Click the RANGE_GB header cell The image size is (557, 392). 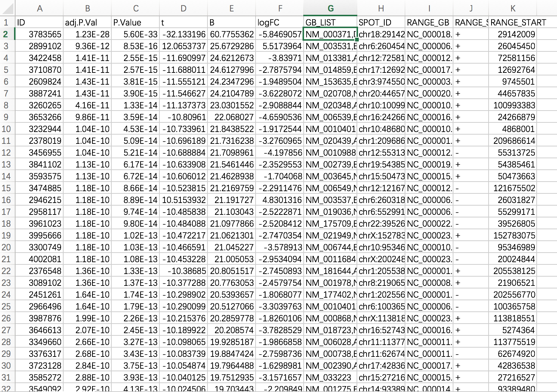pos(429,22)
